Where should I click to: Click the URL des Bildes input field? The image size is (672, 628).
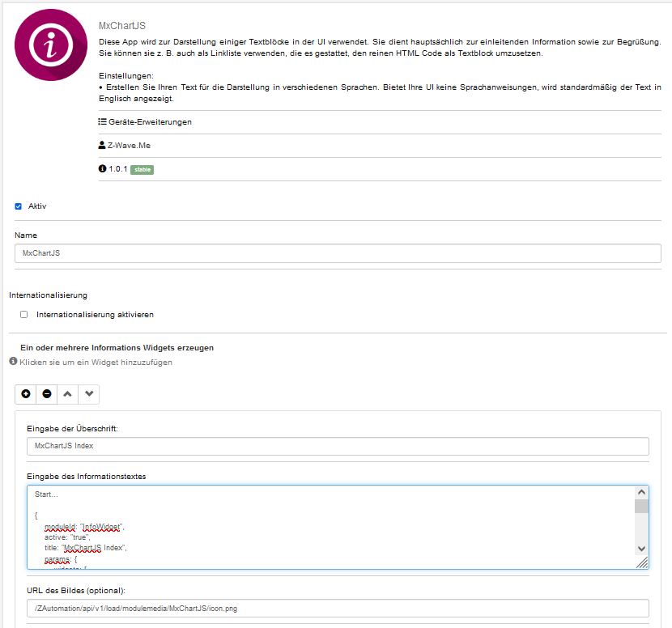pyautogui.click(x=338, y=609)
